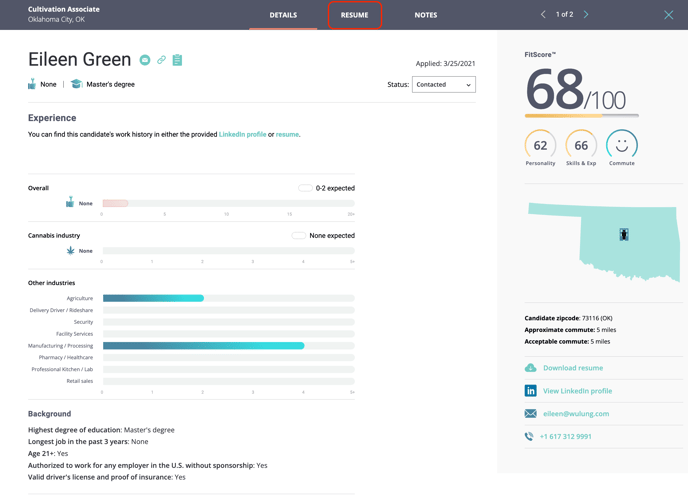Viewport: 688px width, 497px height.
Task: Click the eileen@wulung.com email link
Action: (x=576, y=414)
